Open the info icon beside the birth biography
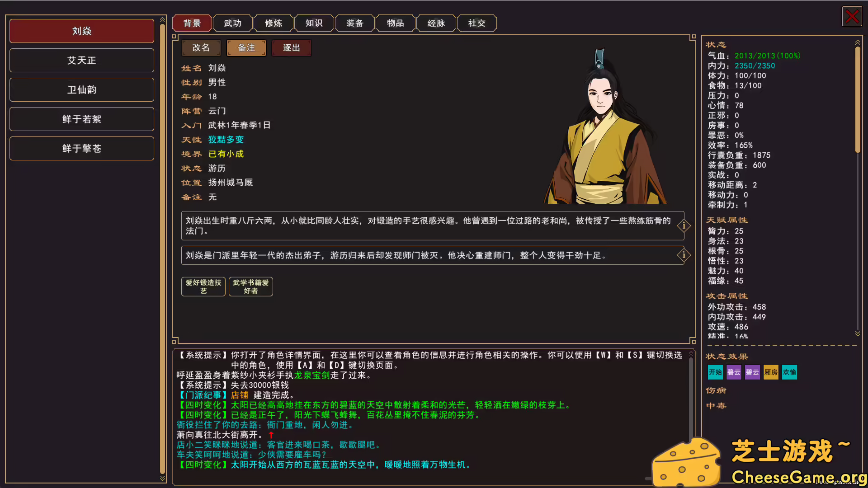This screenshot has height=488, width=868. (684, 225)
